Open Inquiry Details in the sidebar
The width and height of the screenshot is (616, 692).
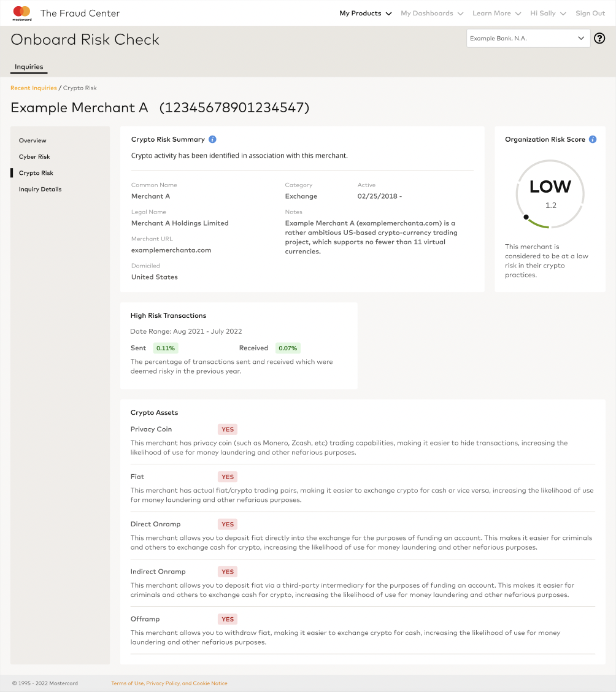[x=40, y=190]
